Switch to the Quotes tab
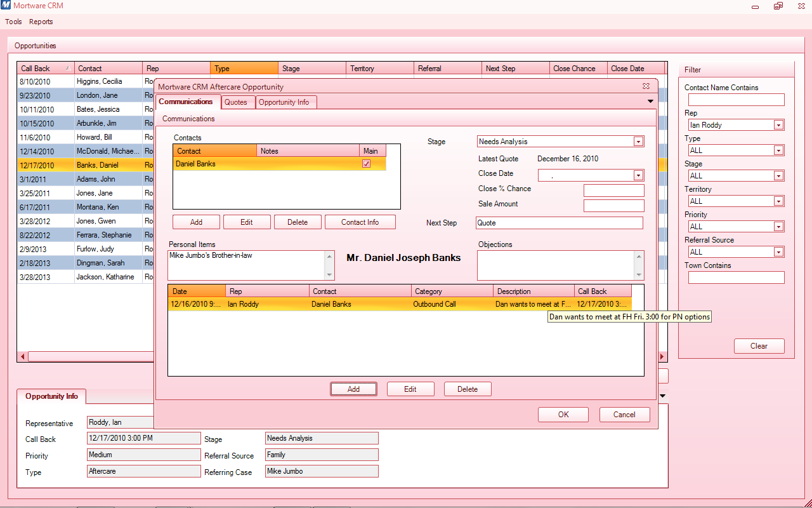Viewport: 812px width, 508px height. [238, 102]
